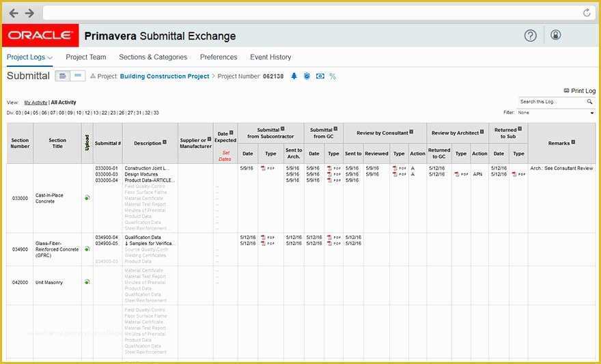Image resolution: width=601 pixels, height=364 pixels.
Task: Click Arch.: See Consultant Review remark
Action: (561, 168)
